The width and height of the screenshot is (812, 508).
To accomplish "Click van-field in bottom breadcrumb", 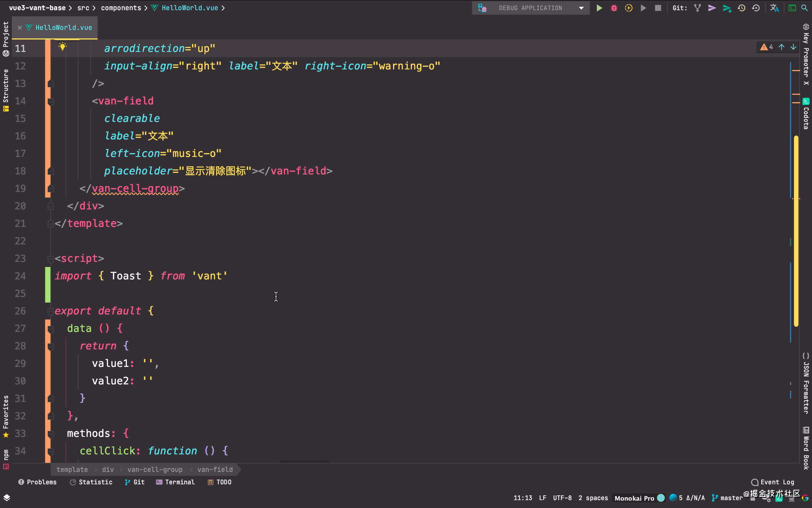I will 215,469.
